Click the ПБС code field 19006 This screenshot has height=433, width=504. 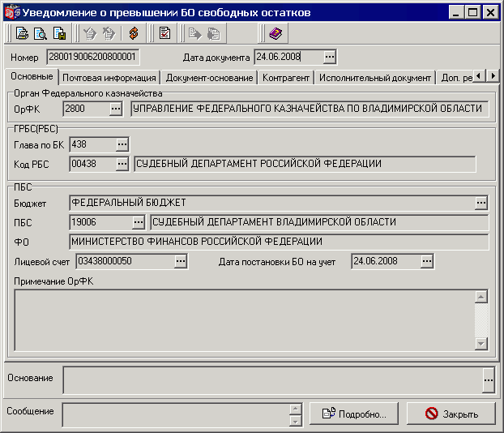tap(101, 222)
